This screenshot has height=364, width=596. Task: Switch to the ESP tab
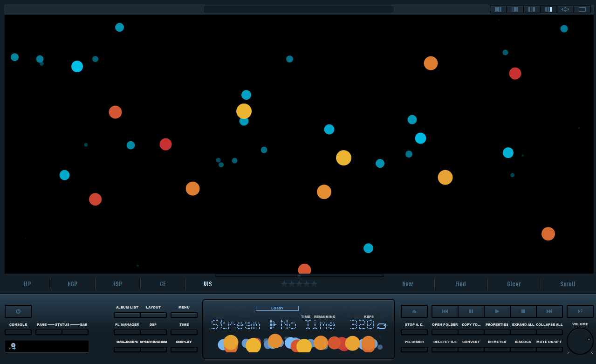(118, 284)
